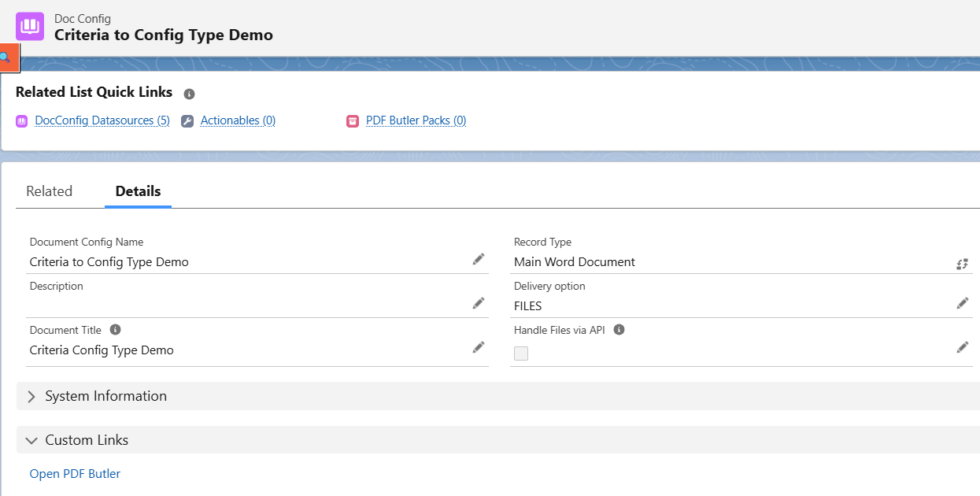Open Actionables (0) link
Screen dimensions: 980x496
point(238,120)
